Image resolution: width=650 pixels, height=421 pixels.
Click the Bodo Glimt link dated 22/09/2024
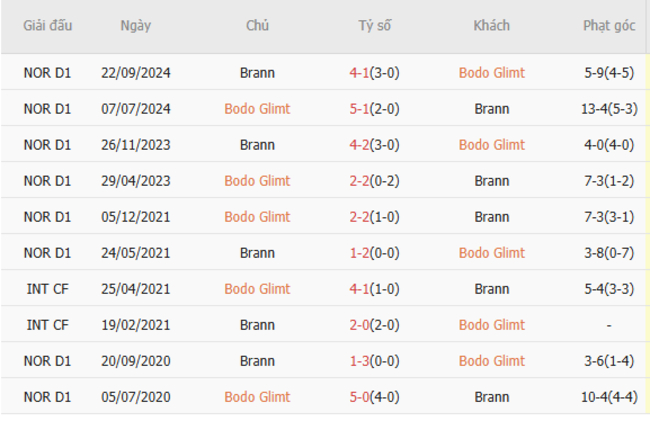click(x=491, y=73)
